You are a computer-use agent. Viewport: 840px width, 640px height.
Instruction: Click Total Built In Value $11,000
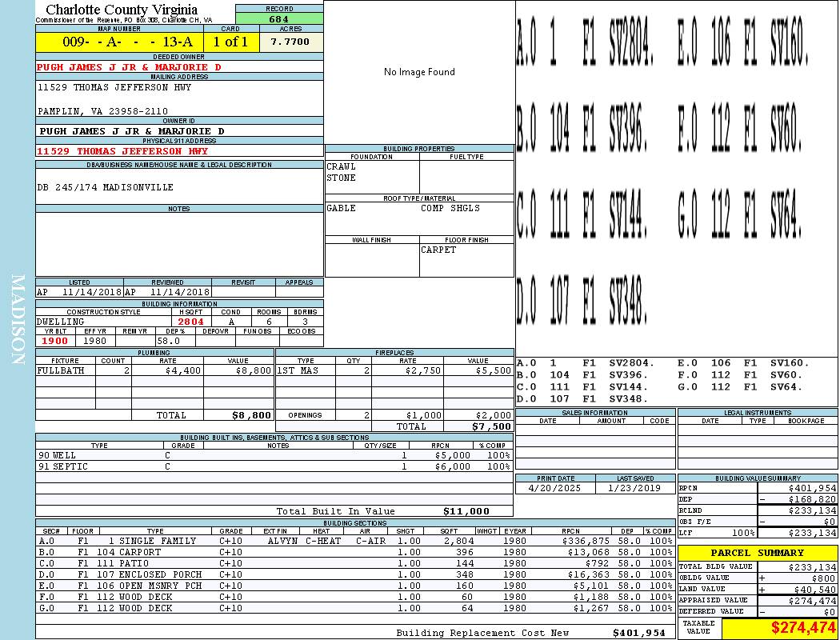coord(466,511)
